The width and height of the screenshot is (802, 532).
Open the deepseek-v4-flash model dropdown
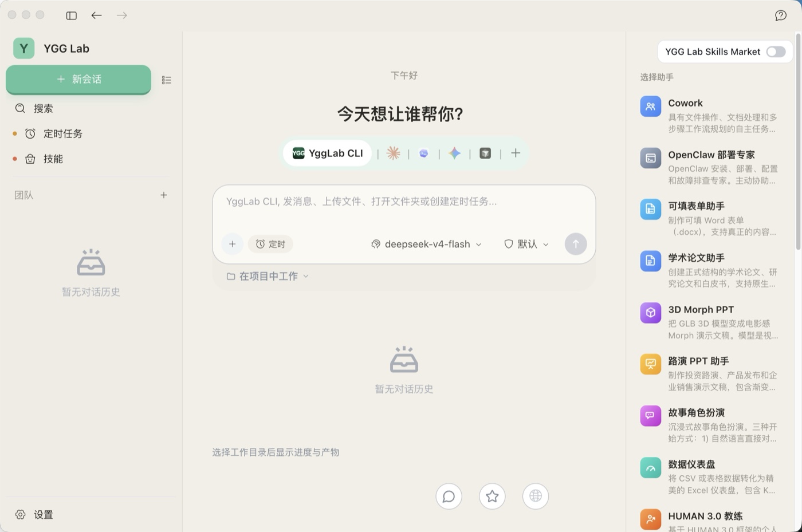coord(426,244)
